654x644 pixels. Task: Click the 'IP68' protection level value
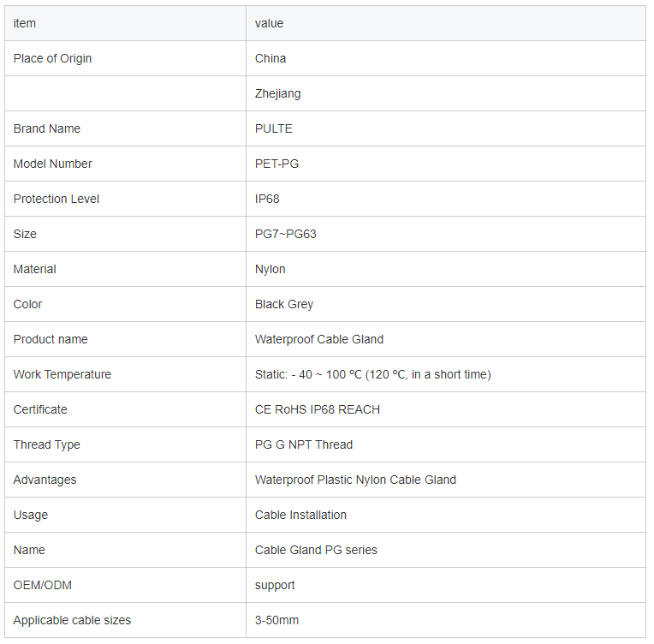point(267,199)
